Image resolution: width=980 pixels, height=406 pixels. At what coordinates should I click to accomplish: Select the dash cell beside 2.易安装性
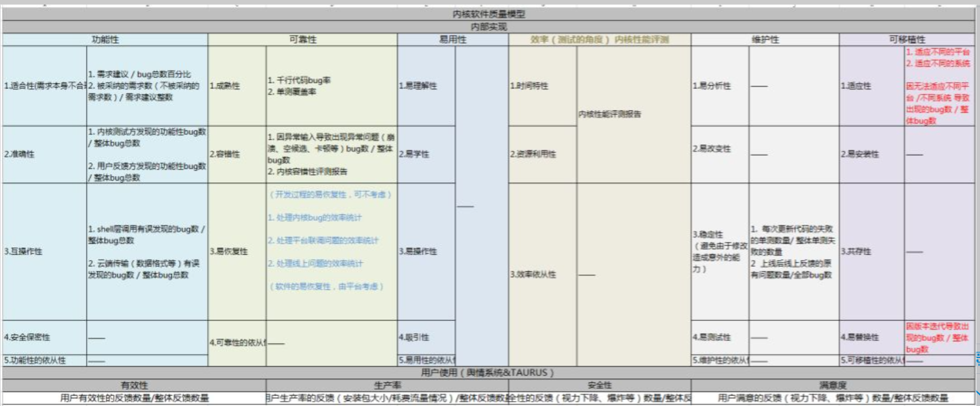(939, 154)
